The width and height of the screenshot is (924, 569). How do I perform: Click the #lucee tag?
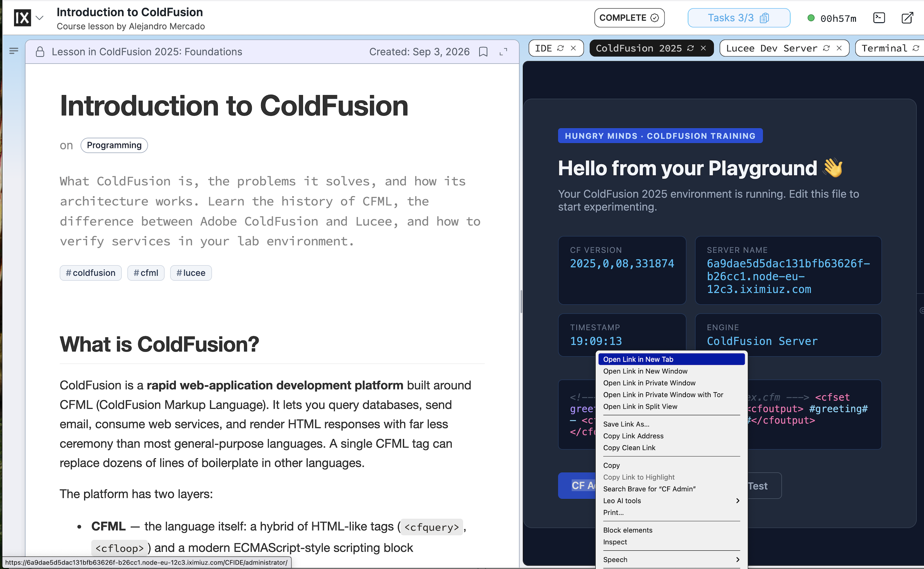coord(191,273)
